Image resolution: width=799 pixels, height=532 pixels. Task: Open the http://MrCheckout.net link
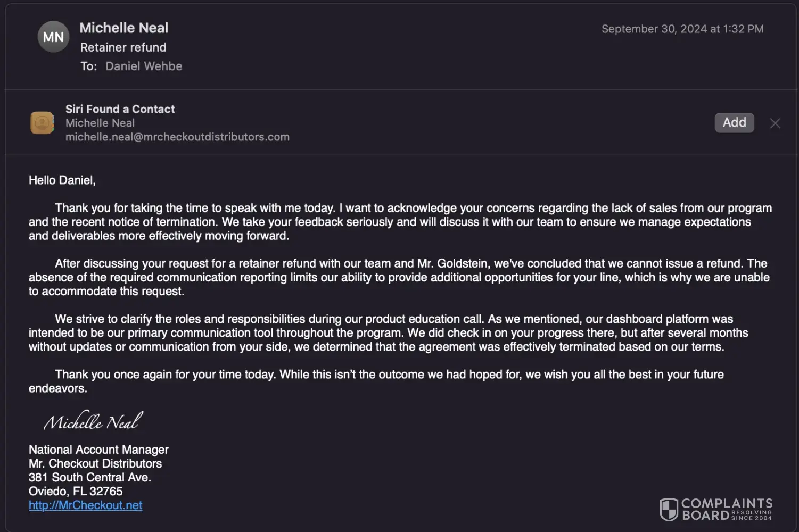pos(85,505)
